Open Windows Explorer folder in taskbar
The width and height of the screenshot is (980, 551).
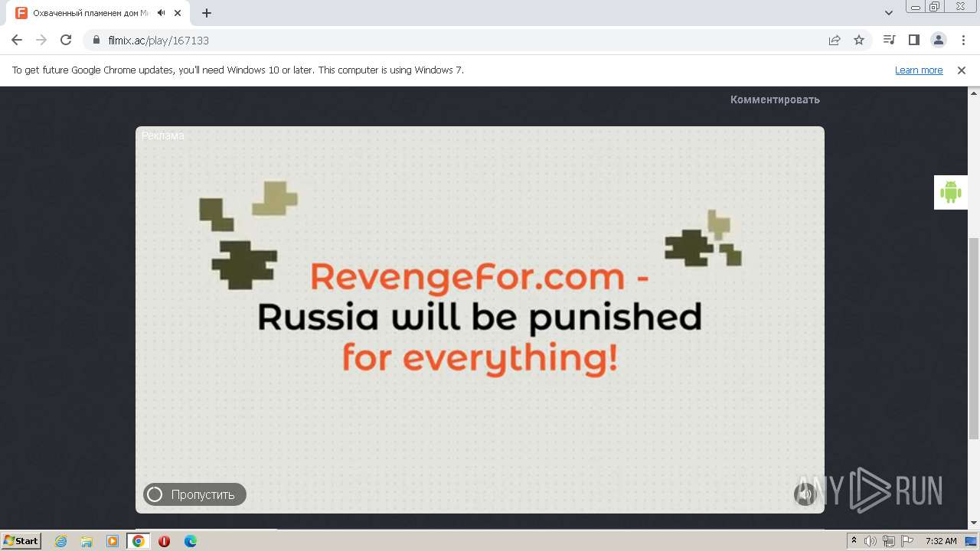coord(87,541)
